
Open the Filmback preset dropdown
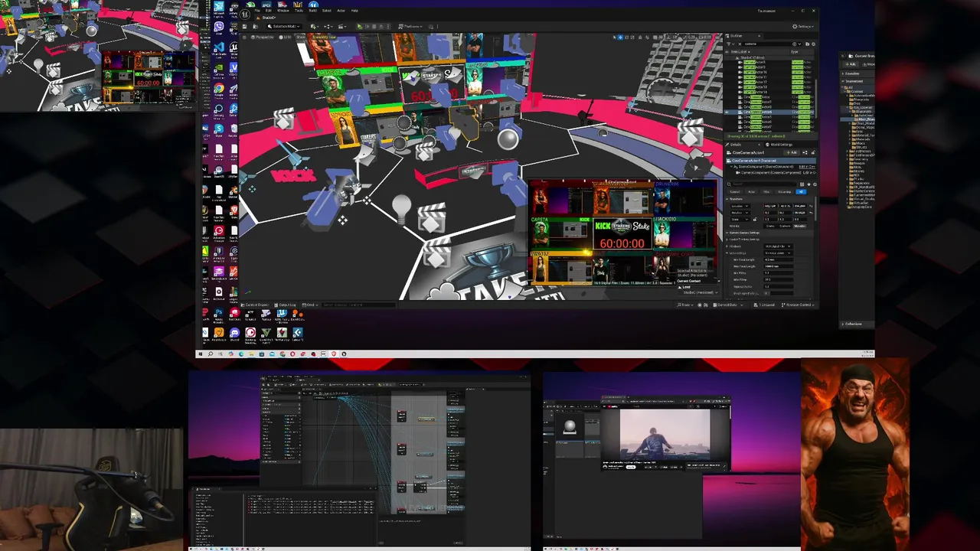click(x=778, y=246)
